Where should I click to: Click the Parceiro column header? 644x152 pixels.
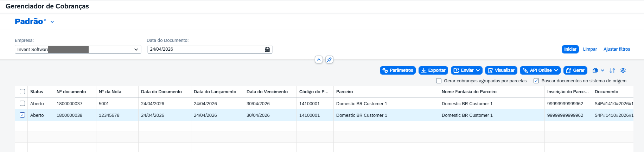click(386, 91)
